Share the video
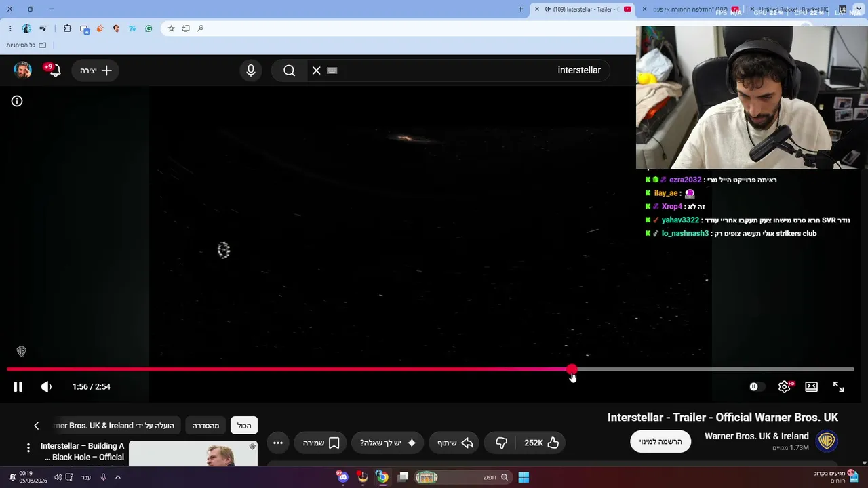 click(454, 443)
